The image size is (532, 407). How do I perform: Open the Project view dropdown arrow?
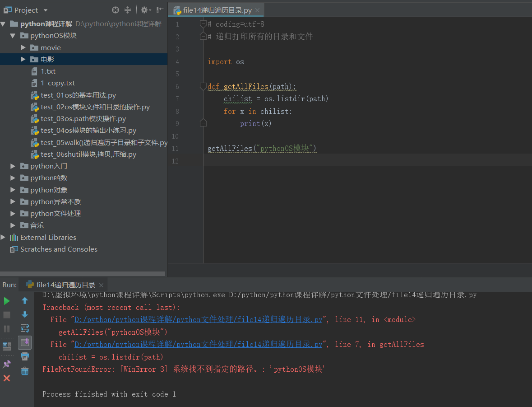46,10
